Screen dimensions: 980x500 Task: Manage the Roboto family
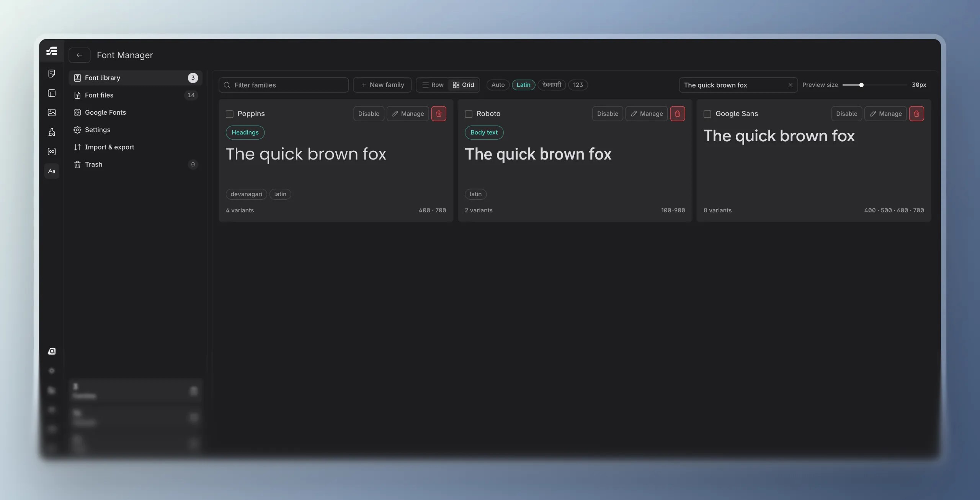[647, 114]
